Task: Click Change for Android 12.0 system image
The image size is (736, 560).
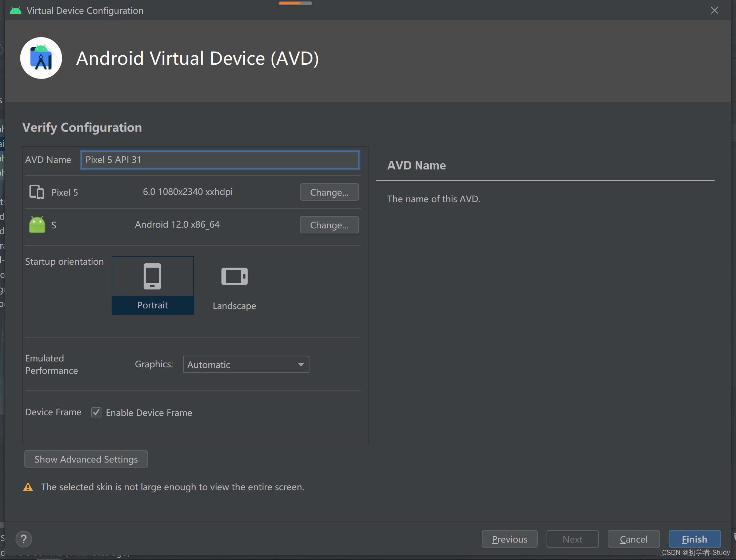Action: (329, 225)
